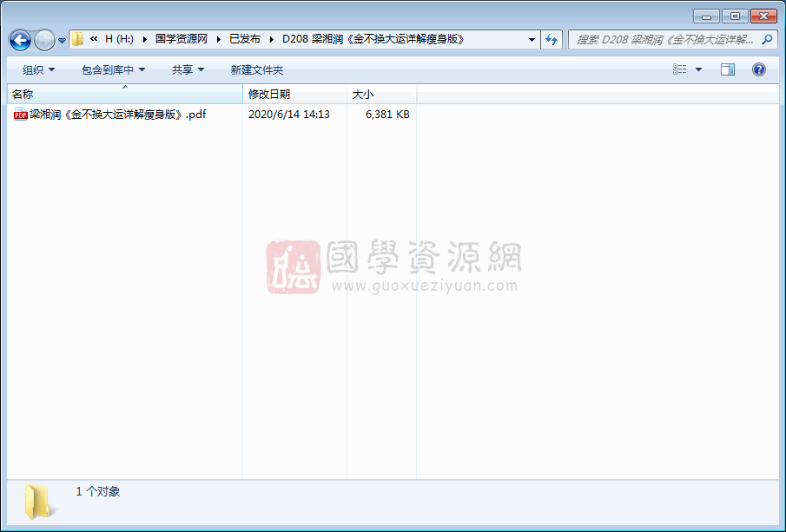Close the Explorer window
The height and width of the screenshot is (532, 786).
click(763, 16)
